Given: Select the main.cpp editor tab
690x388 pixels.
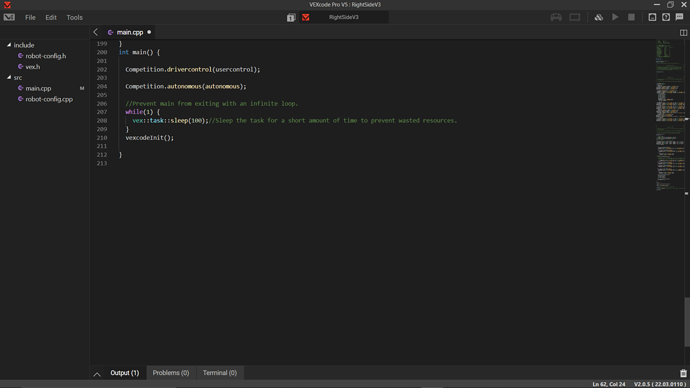Looking at the screenshot, I should (130, 32).
